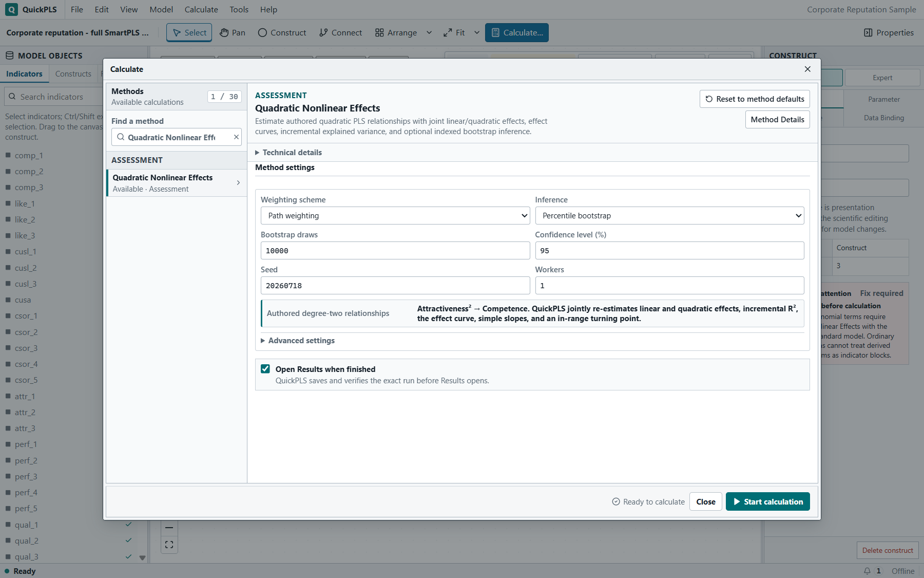Image resolution: width=924 pixels, height=578 pixels.
Task: Click the Seed input field
Action: click(395, 286)
